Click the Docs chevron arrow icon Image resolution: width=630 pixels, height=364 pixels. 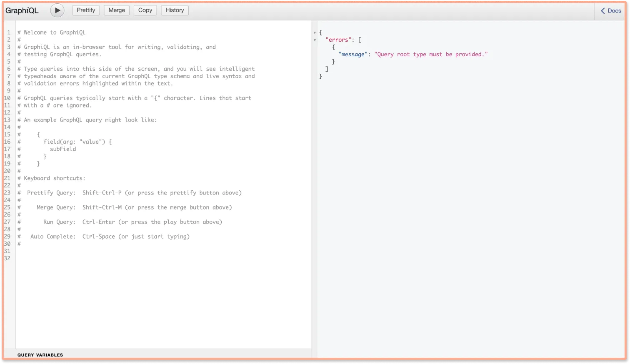pos(602,11)
